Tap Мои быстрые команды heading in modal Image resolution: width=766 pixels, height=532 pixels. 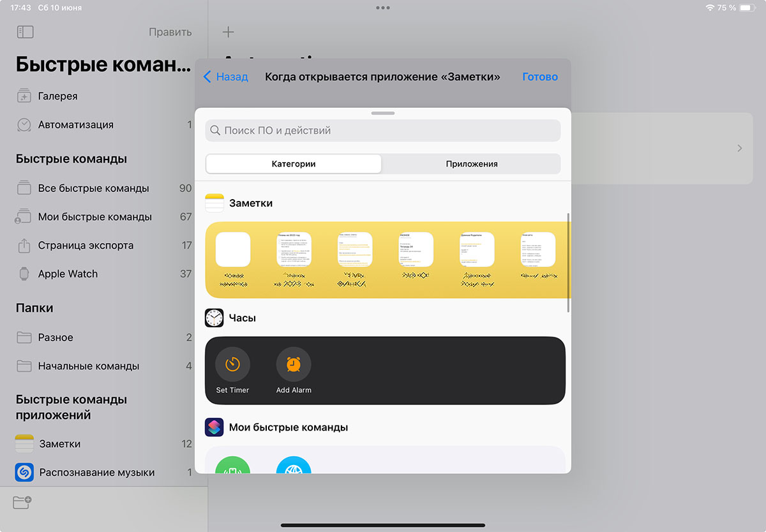click(x=289, y=427)
